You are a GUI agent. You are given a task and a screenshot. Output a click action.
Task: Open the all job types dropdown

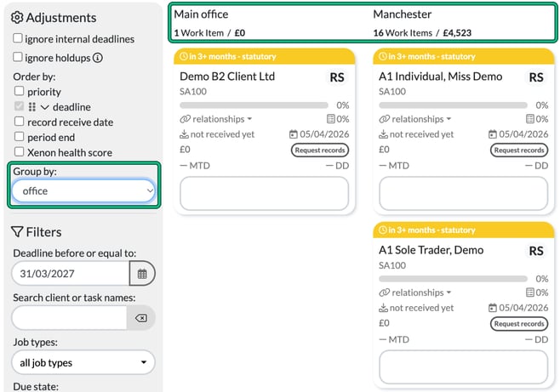(x=84, y=363)
